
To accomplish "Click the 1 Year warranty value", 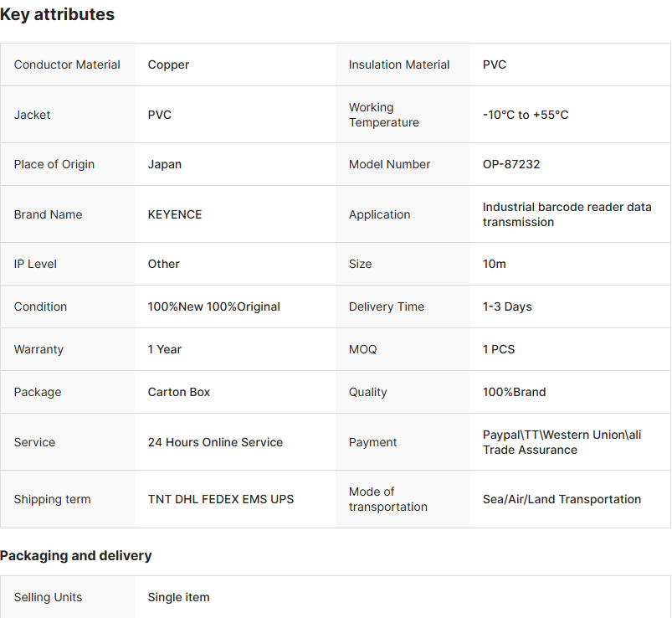I will [165, 349].
